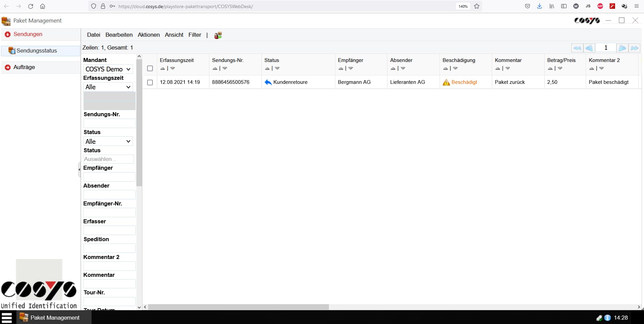Click the table horizontal scrollbar thumb
644x324 pixels.
pos(238,307)
